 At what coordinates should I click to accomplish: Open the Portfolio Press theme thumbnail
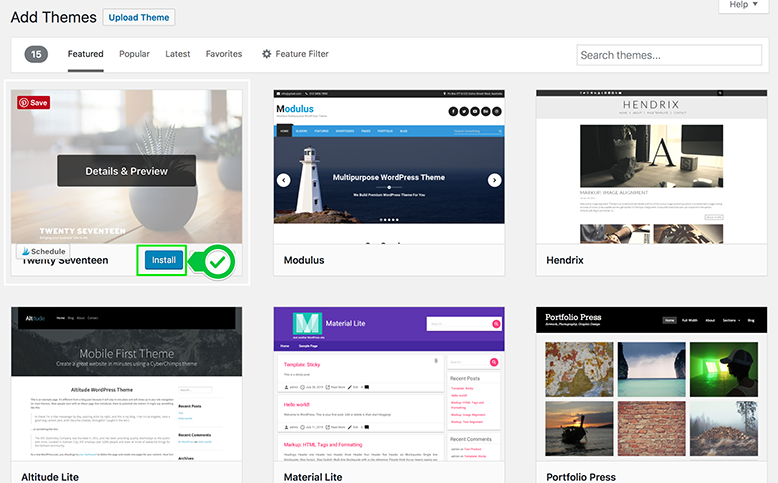(x=651, y=384)
